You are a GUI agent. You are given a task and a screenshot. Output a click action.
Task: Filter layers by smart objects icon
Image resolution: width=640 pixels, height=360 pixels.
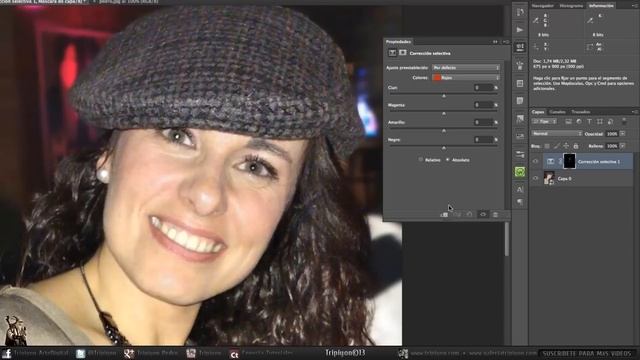coord(610,122)
